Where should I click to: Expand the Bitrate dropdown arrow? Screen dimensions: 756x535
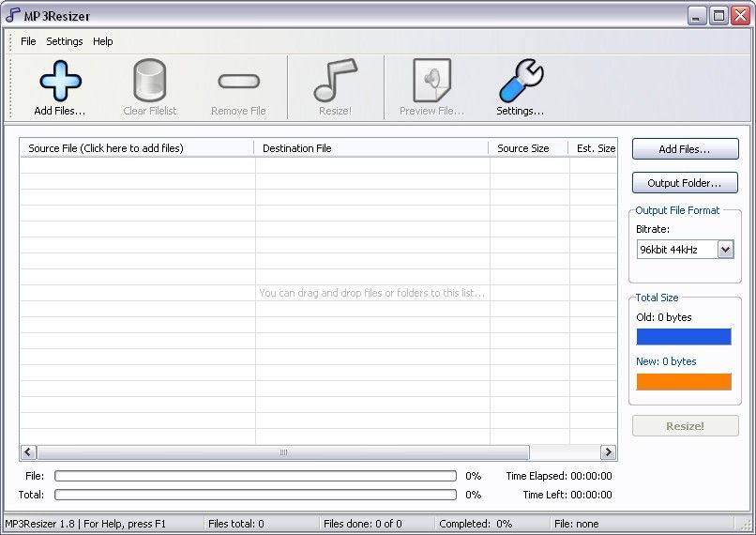tap(726, 250)
